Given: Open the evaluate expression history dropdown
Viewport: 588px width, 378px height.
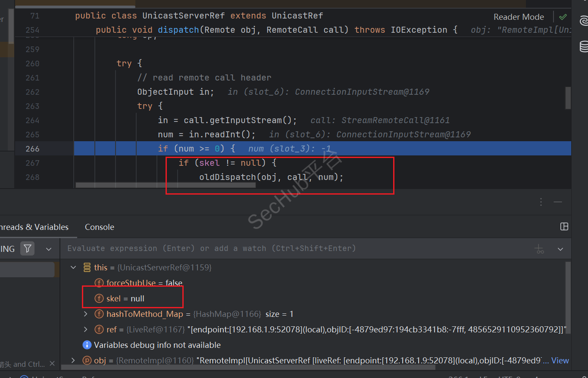Looking at the screenshot, I should [560, 249].
